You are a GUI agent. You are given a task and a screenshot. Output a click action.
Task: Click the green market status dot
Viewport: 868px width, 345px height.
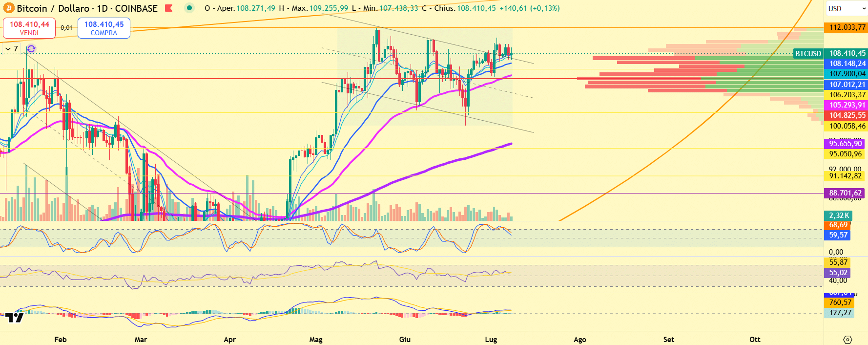[x=189, y=8]
